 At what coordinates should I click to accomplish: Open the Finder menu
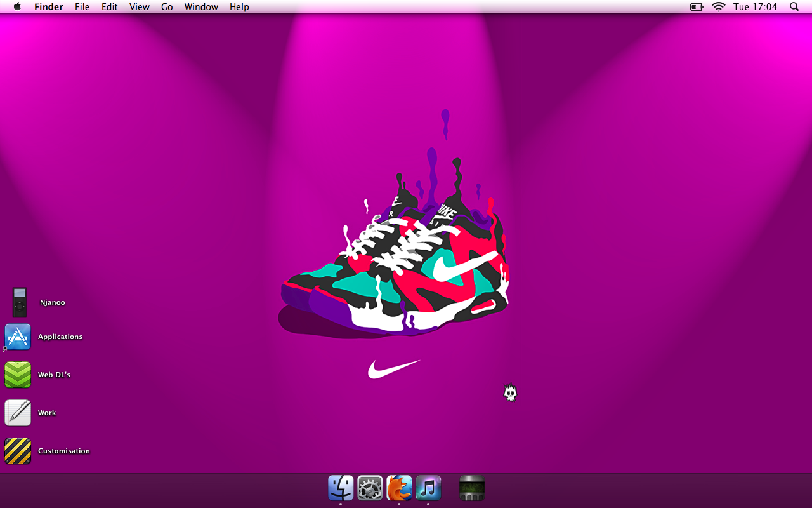(x=49, y=7)
